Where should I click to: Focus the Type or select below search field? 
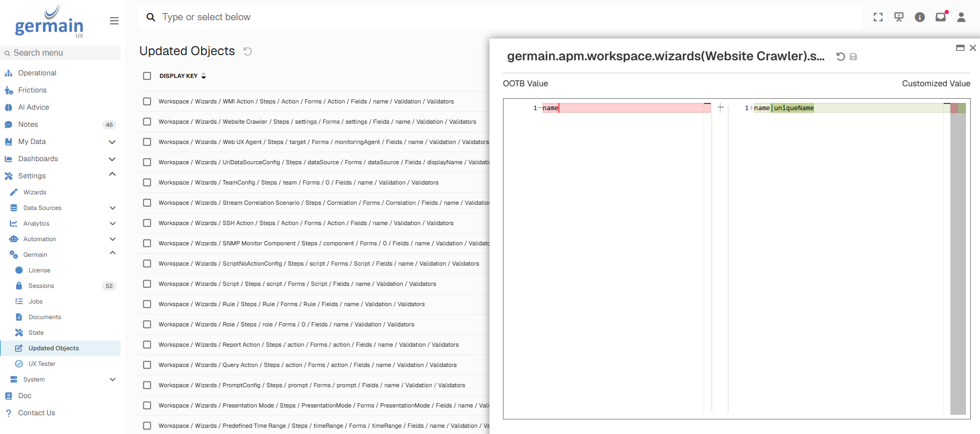pos(500,17)
